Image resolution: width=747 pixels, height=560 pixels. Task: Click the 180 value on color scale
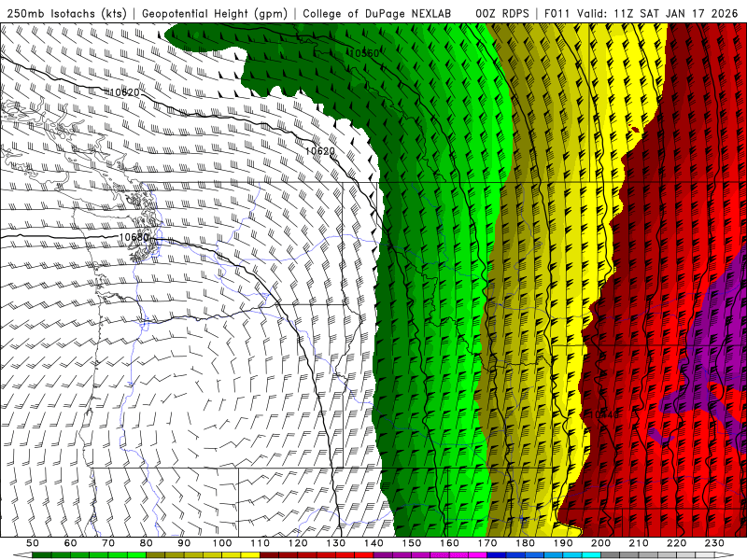[525, 543]
